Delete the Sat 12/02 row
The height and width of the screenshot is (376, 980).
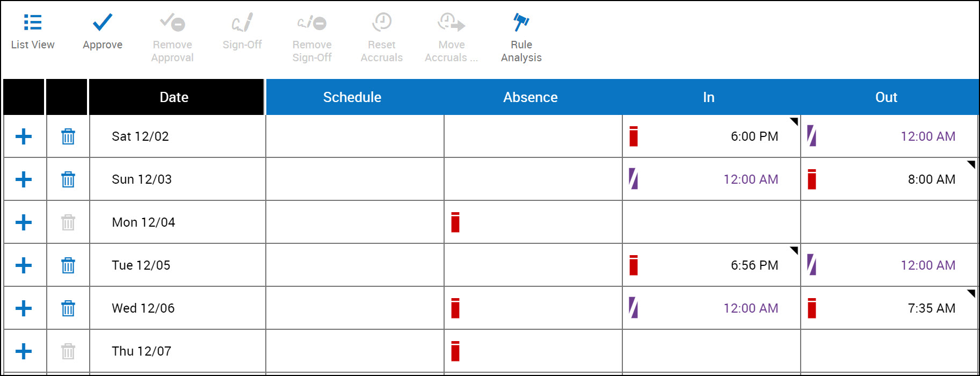point(68,136)
